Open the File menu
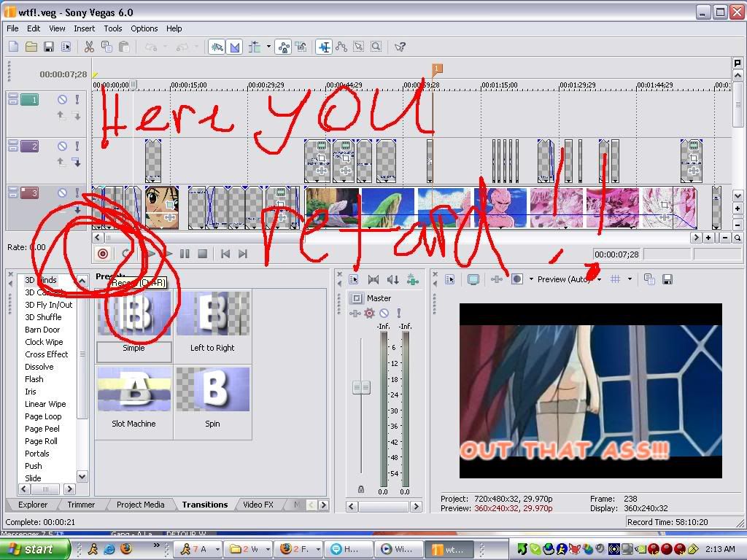The image size is (747, 560). click(x=12, y=28)
